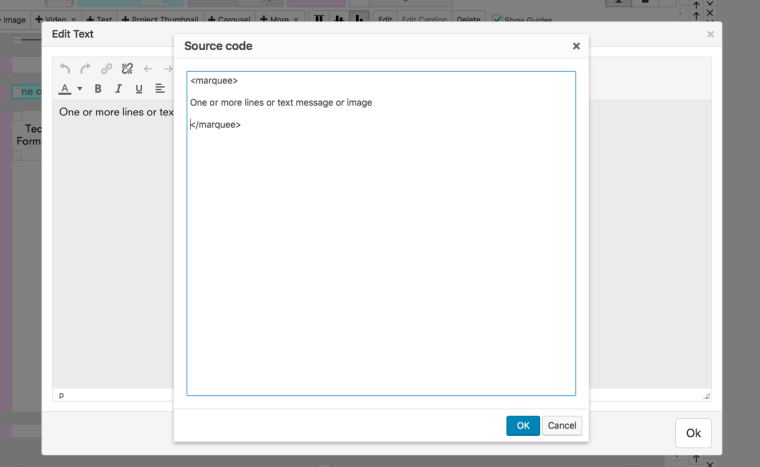Click the insert link chain icon

[x=106, y=69]
